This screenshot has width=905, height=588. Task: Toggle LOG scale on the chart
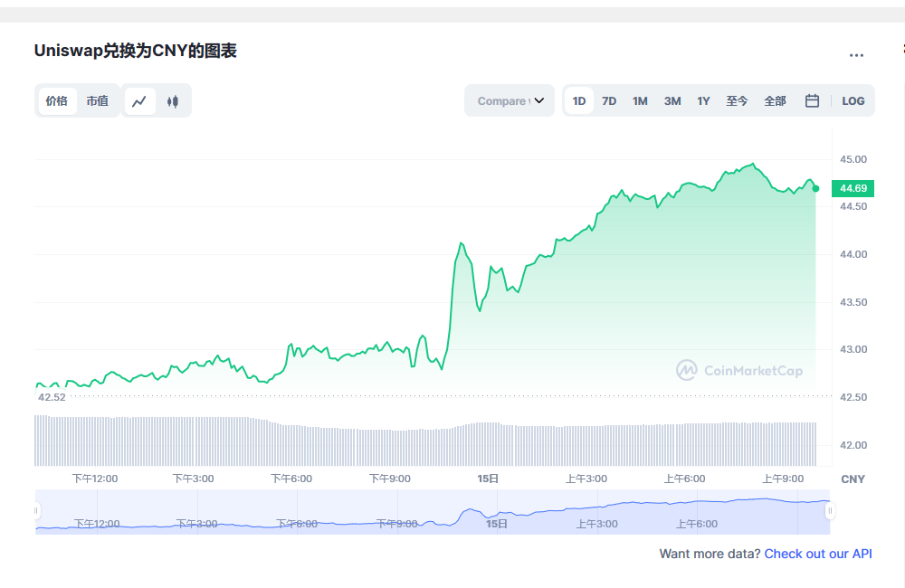[x=853, y=101]
